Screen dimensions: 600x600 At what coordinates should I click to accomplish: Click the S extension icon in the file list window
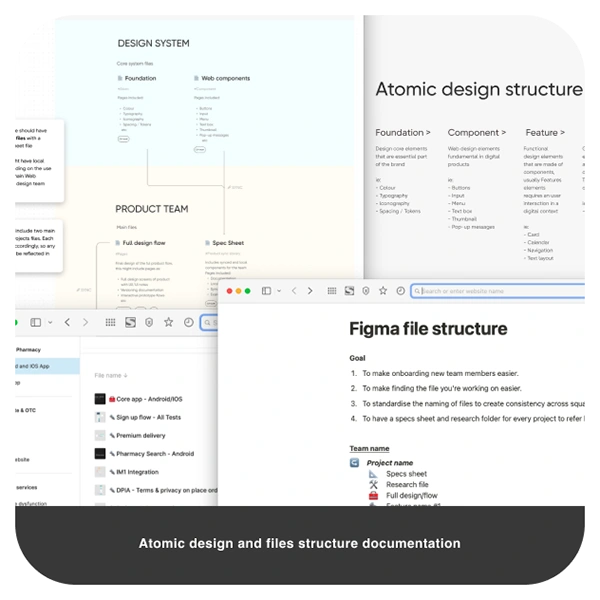tap(130, 323)
